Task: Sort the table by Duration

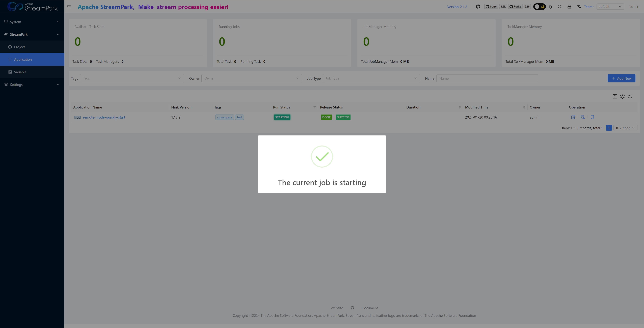Action: [x=460, y=107]
